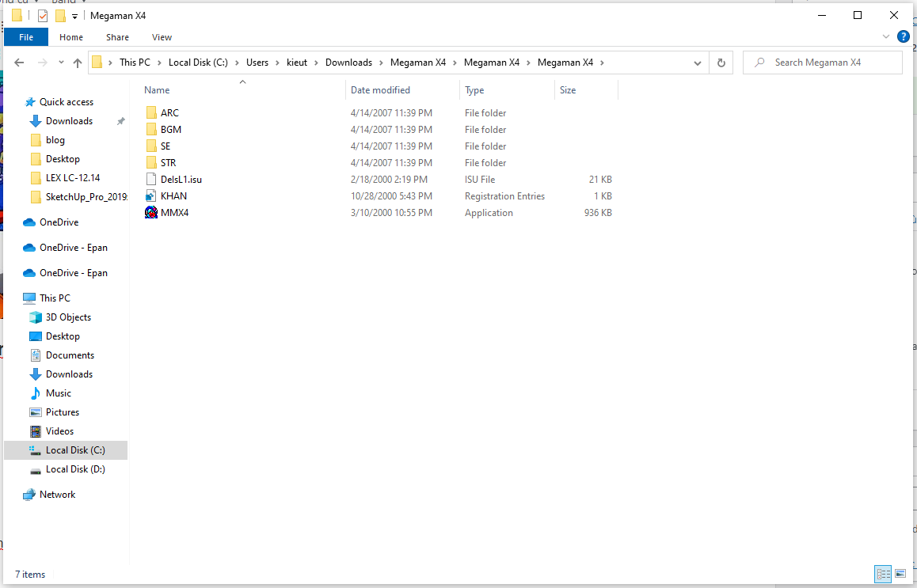Click the Local Disk (C:) breadcrumb
The height and width of the screenshot is (588, 917).
(198, 63)
